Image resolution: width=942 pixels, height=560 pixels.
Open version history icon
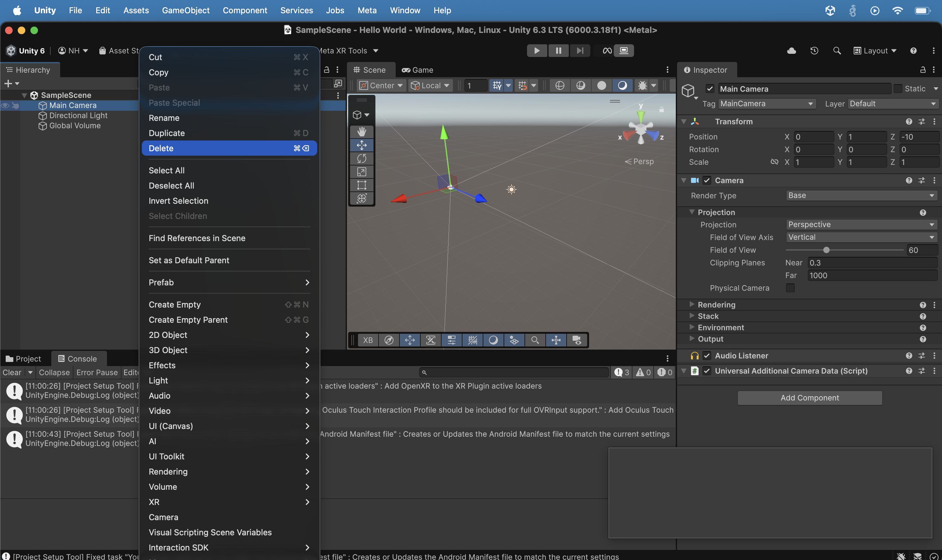[814, 51]
